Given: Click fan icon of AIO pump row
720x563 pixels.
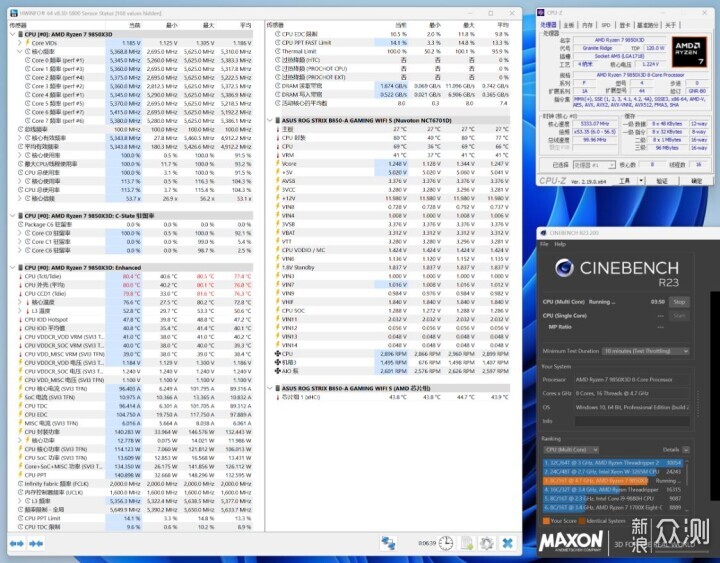Looking at the screenshot, I should pyautogui.click(x=277, y=371).
